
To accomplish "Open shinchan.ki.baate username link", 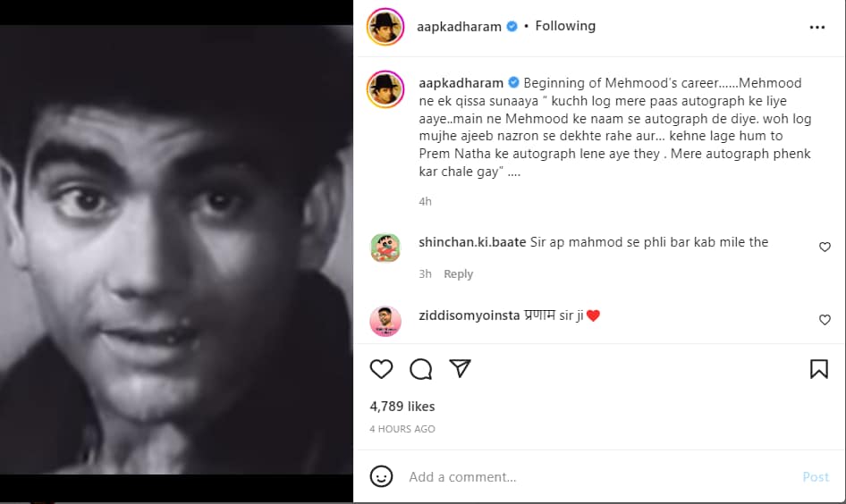I will pos(472,241).
